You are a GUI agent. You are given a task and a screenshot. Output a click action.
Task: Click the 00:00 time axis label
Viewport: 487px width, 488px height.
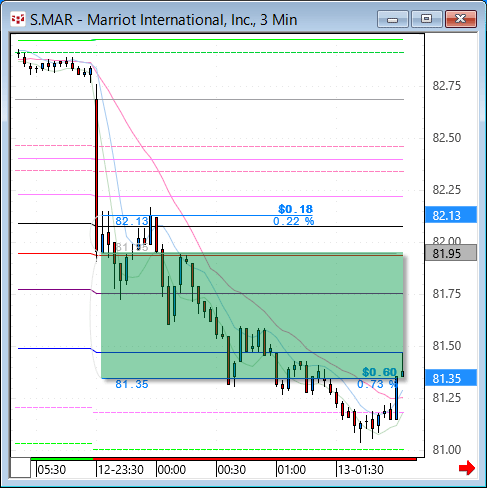point(172,469)
